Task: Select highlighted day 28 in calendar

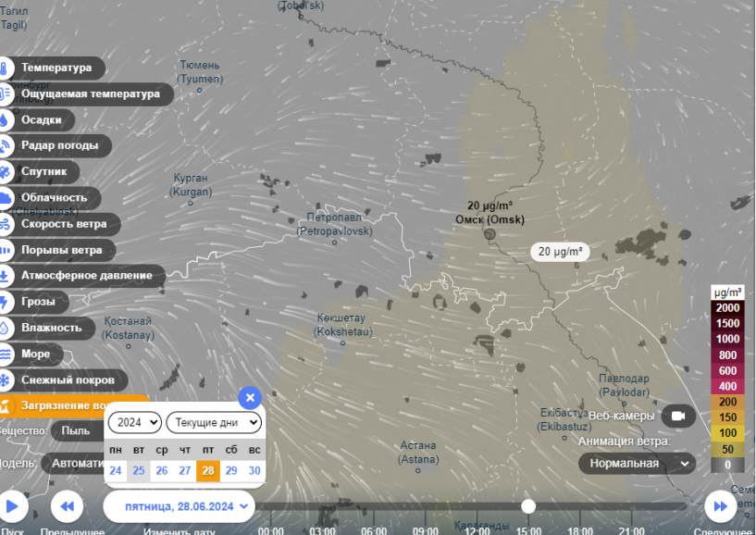Action: [x=208, y=471]
